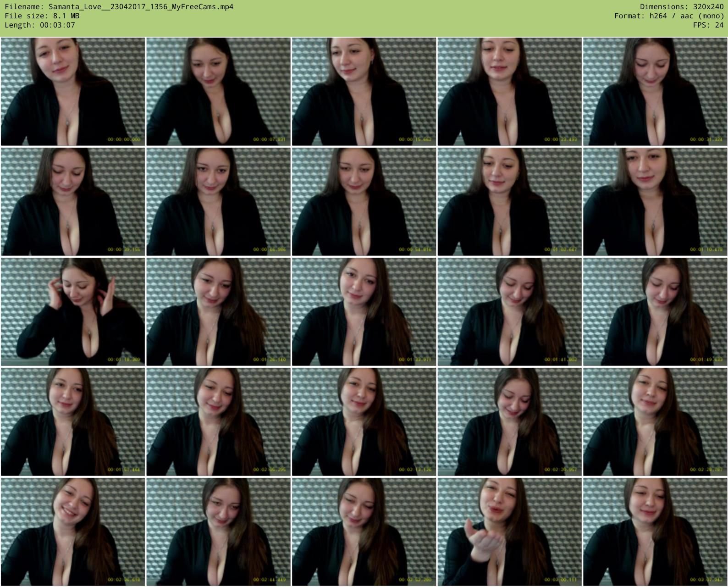Click the thumbnail stamped 00:01:49
Screen dimensions: 728x587
coord(655,312)
